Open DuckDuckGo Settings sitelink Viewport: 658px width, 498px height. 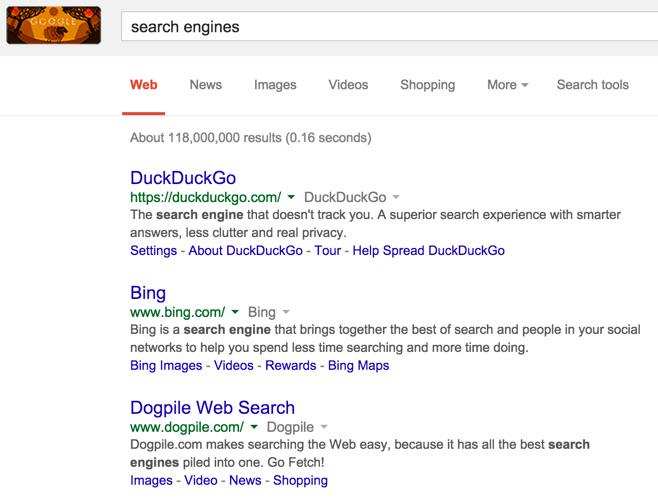(x=154, y=250)
